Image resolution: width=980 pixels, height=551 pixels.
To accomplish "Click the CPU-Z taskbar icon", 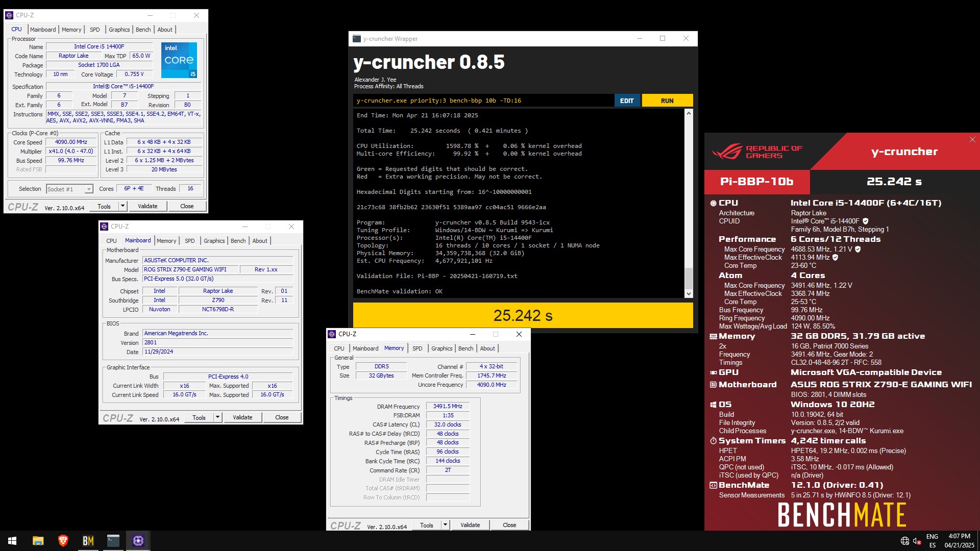I will pyautogui.click(x=138, y=541).
